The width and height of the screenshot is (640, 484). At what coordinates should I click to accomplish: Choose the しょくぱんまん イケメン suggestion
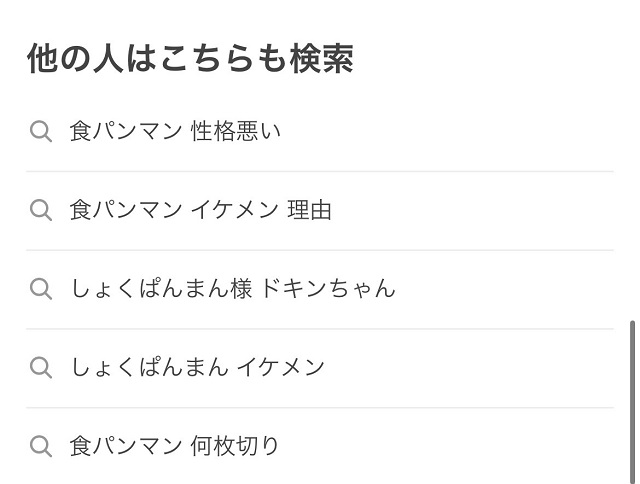click(x=197, y=367)
